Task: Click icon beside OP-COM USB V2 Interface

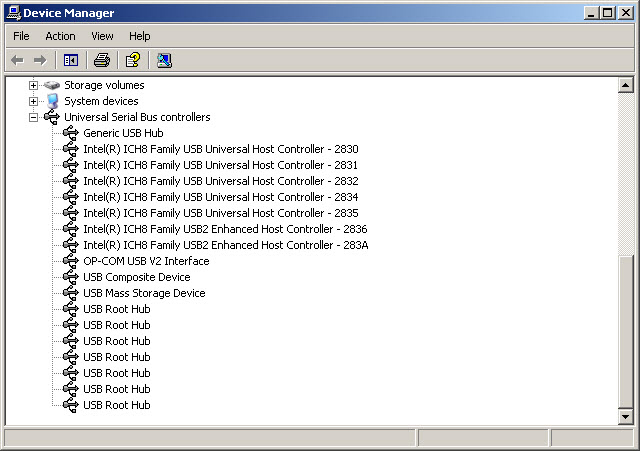Action: tap(71, 261)
